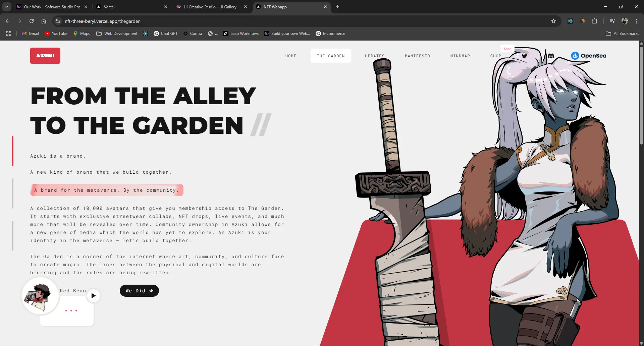Viewport: 644px width, 346px height.
Task: View site information icon in address bar
Action: tap(58, 21)
